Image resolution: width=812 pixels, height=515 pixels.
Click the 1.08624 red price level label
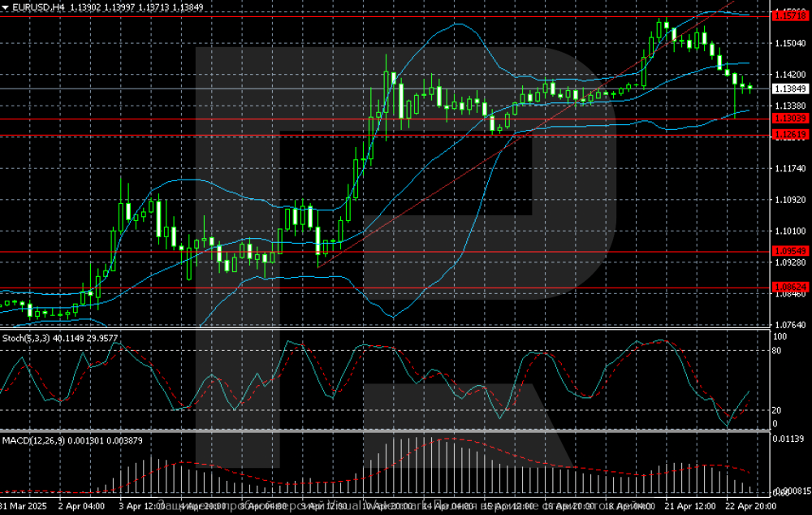click(x=789, y=288)
